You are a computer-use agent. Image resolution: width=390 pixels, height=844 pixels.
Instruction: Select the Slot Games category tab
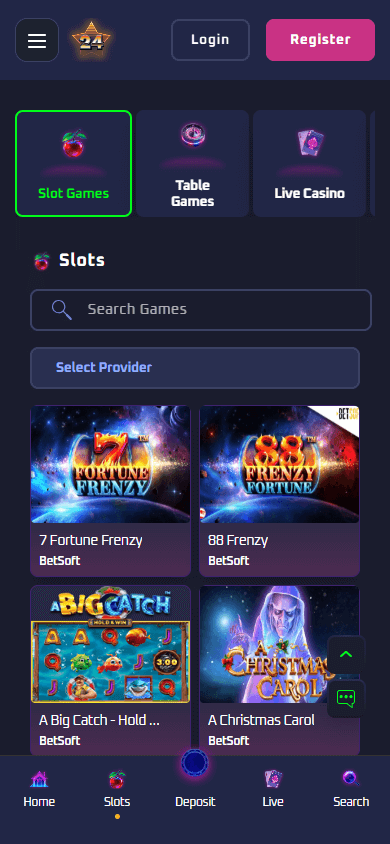point(74,164)
